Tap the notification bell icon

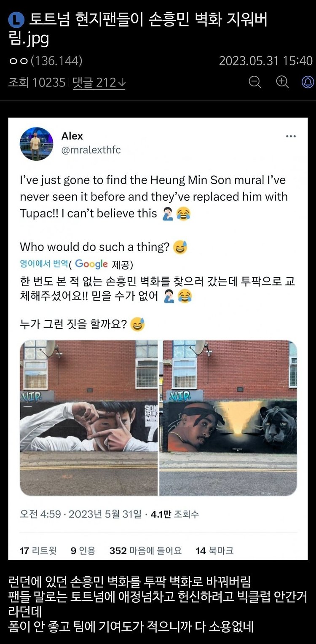coord(308,82)
